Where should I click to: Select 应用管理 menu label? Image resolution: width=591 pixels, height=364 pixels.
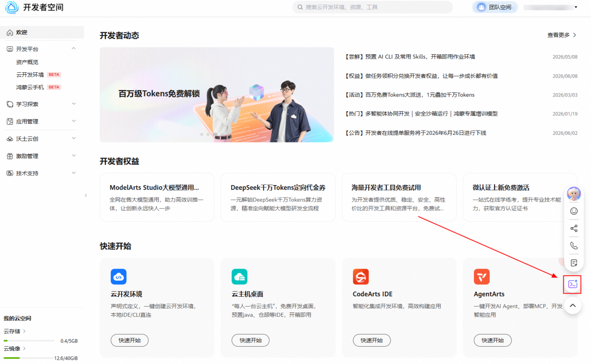[x=27, y=122]
